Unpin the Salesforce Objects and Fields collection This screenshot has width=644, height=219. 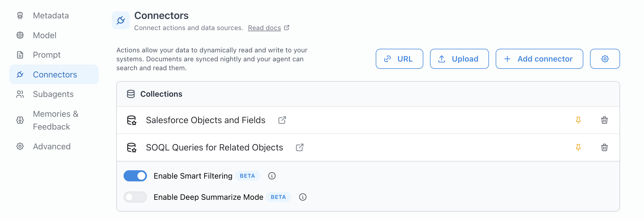[x=578, y=120]
